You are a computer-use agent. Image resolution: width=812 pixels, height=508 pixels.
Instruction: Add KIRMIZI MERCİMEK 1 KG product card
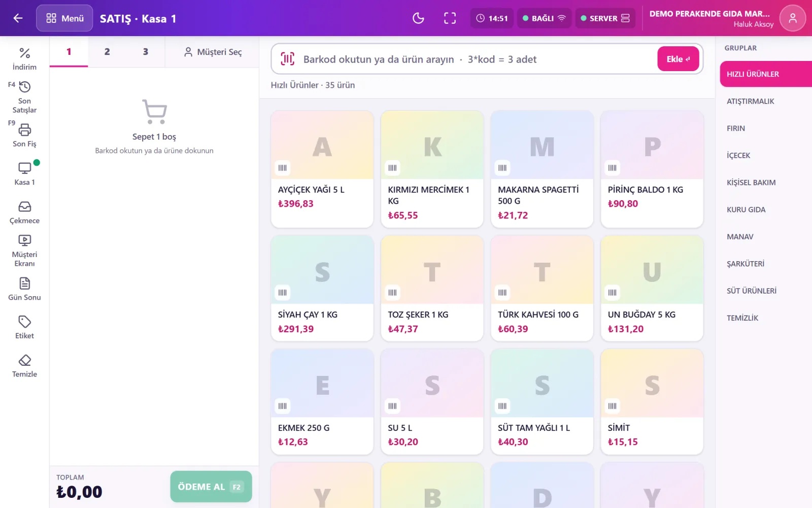coord(432,169)
